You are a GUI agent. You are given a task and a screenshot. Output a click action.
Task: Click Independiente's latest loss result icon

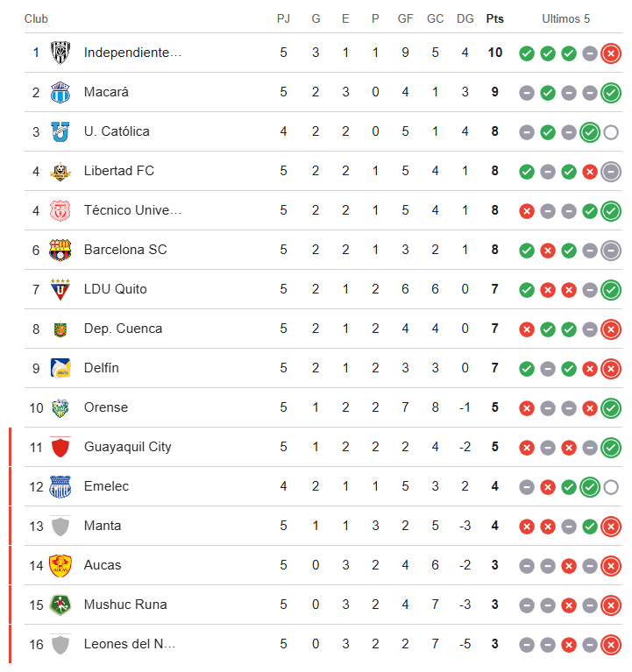[611, 53]
